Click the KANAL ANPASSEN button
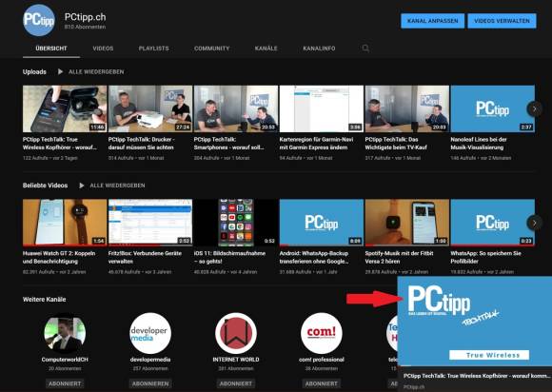 coord(433,21)
